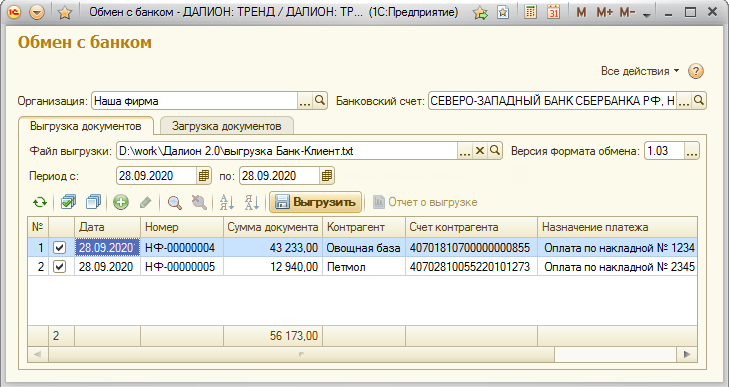The image size is (729, 387).
Task: Add to favorites with green arrow star icon
Action: pos(480,12)
